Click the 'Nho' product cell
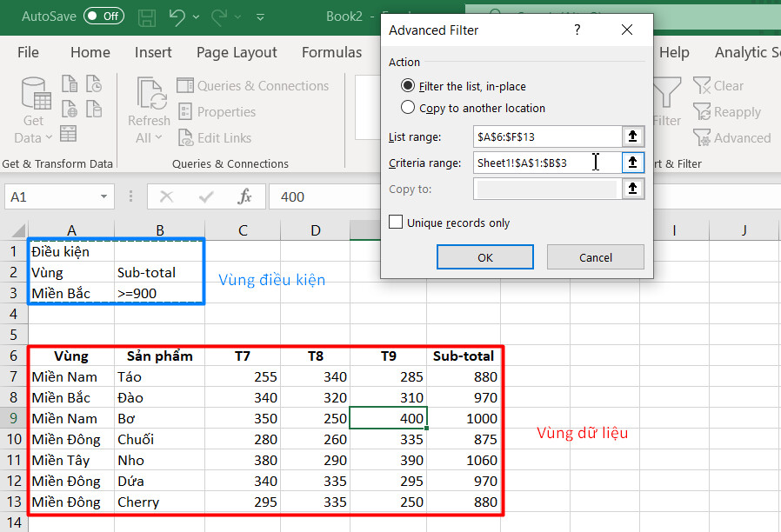The image size is (781, 532). click(159, 460)
